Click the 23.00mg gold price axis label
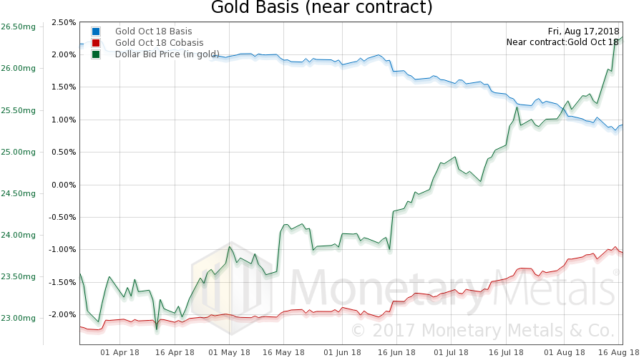Viewport: 644px width, 358px height. (18, 318)
